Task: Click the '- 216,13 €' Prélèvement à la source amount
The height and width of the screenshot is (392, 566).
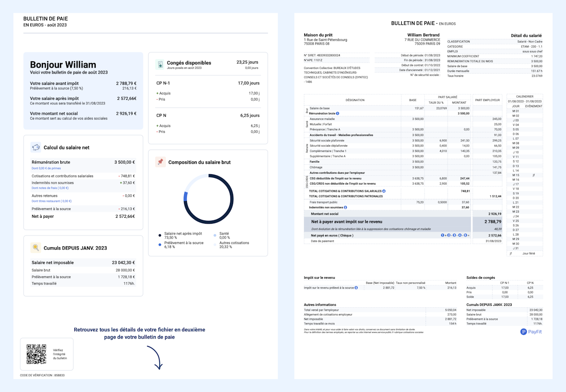Action: point(127,209)
